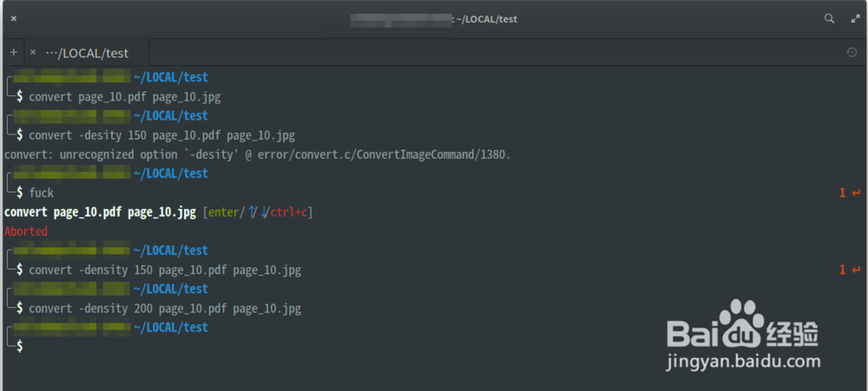This screenshot has height=391, width=868.
Task: Click the misspelled -desity 150 command line
Action: (161, 135)
